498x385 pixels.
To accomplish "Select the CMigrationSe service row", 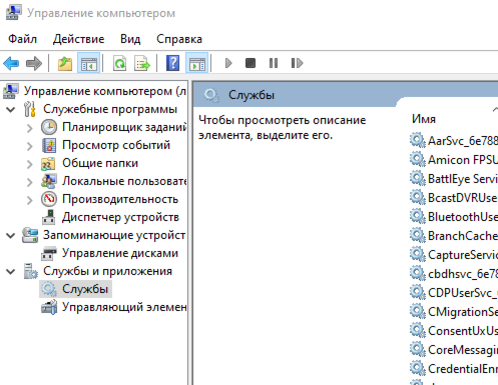I will 453,312.
